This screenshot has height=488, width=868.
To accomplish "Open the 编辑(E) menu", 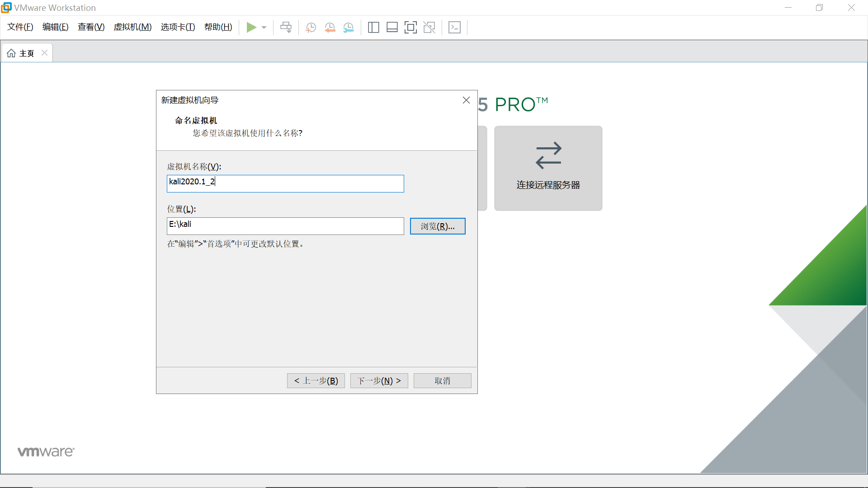I will [x=55, y=27].
